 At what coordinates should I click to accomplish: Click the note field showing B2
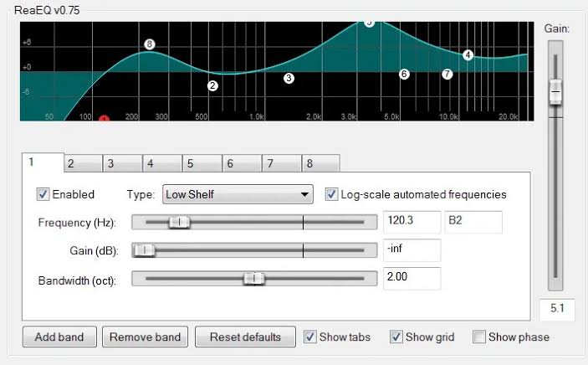473,222
